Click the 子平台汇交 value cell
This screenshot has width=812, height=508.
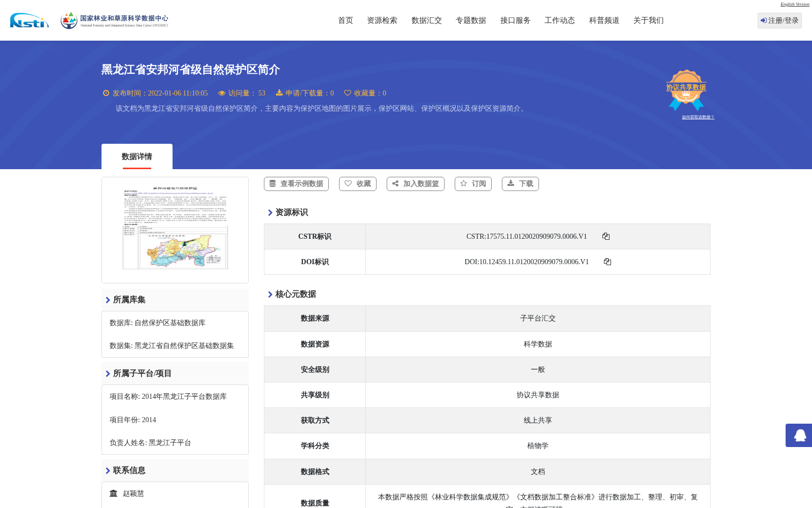click(x=538, y=319)
